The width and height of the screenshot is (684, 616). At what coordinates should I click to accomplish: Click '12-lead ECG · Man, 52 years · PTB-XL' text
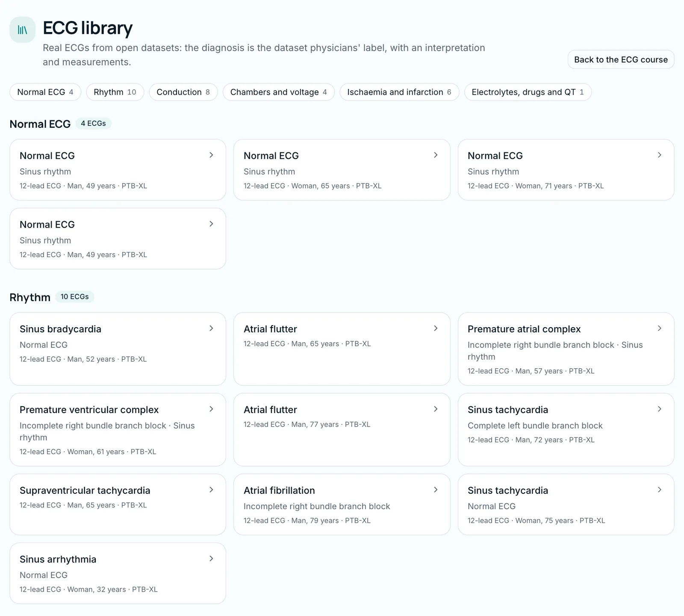83,359
